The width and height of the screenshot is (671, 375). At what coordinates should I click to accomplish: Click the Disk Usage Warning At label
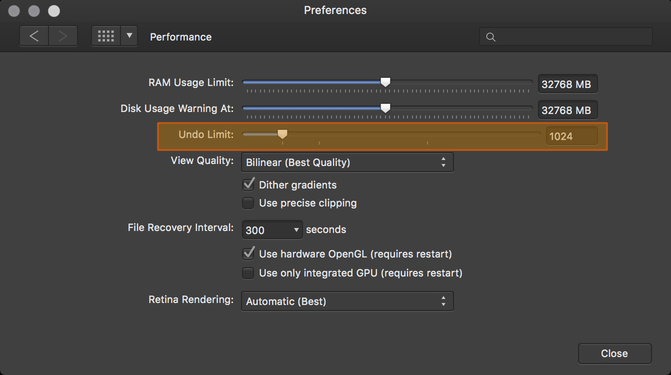pos(177,108)
